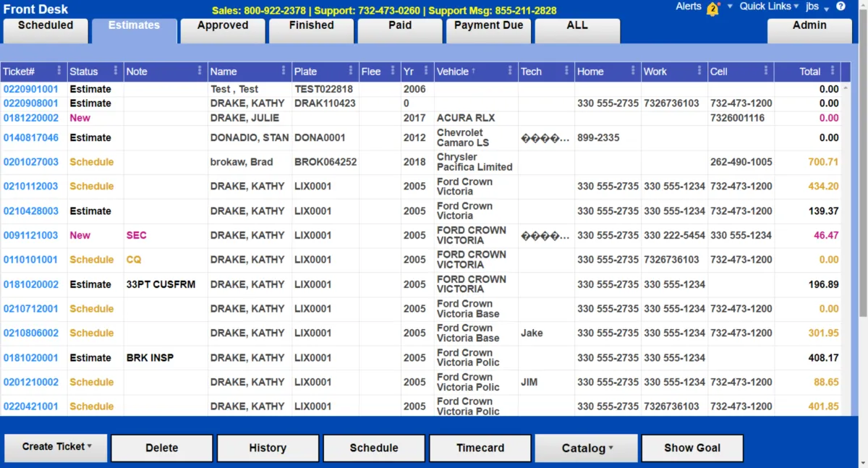Select the ACURA RLX vehicle cell
This screenshot has width=868, height=468.
point(476,118)
